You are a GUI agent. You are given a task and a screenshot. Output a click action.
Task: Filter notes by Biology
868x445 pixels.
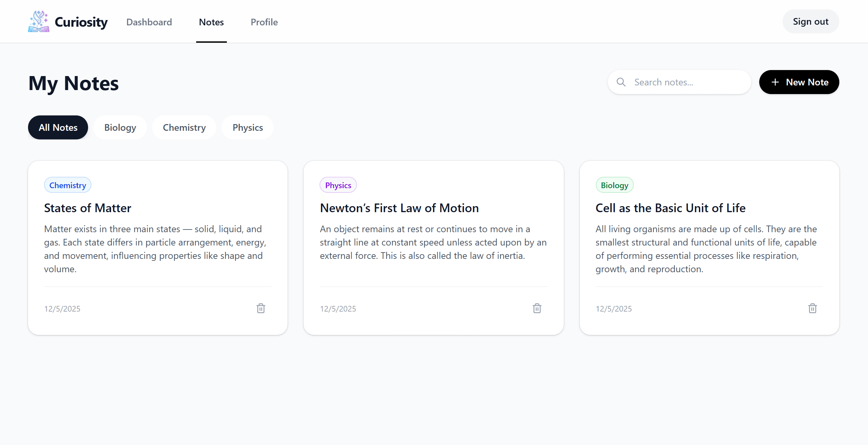pos(120,127)
